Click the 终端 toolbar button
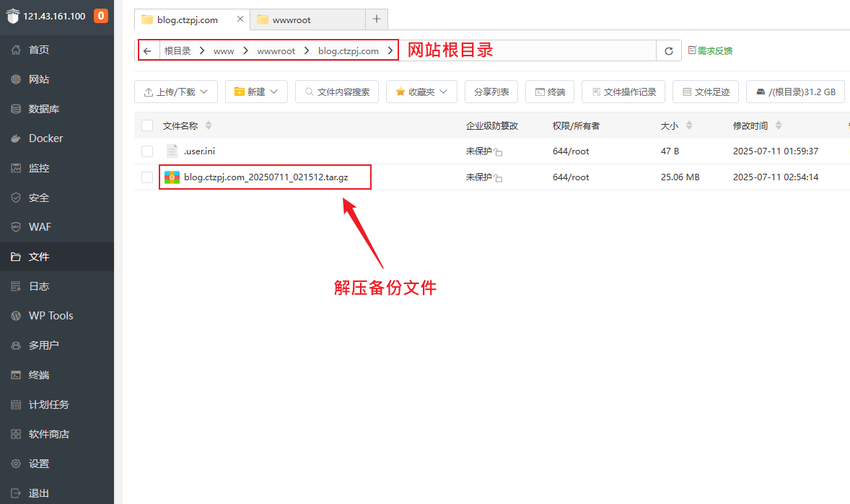 (550, 92)
